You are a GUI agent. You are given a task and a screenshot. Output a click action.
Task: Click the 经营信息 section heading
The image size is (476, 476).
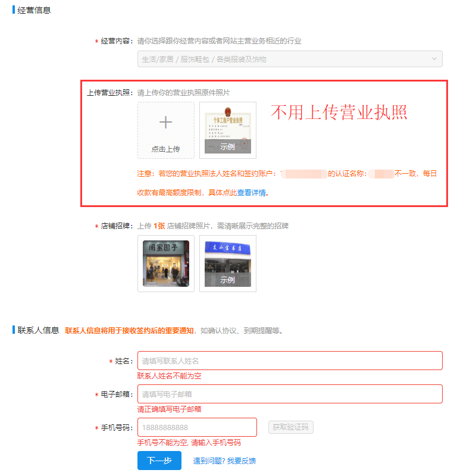tap(35, 10)
